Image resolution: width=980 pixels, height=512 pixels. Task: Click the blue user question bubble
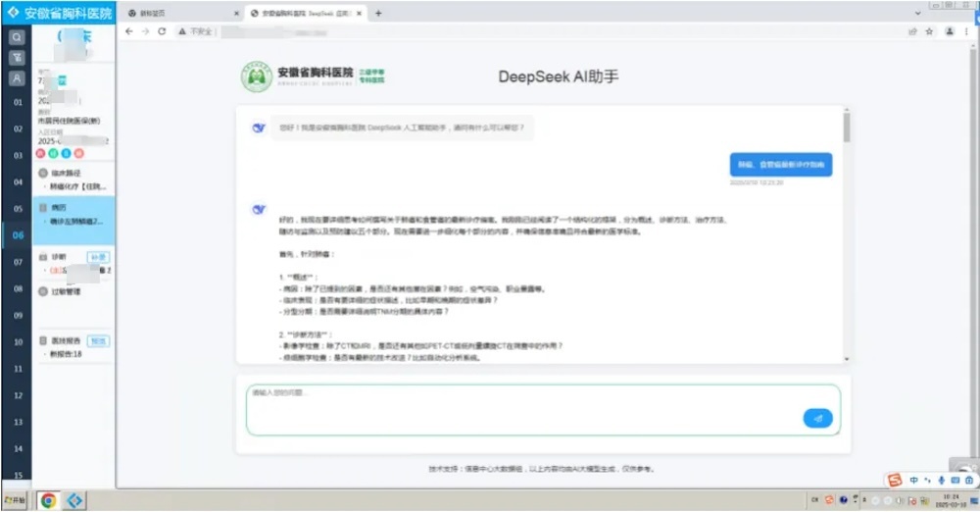click(x=781, y=165)
